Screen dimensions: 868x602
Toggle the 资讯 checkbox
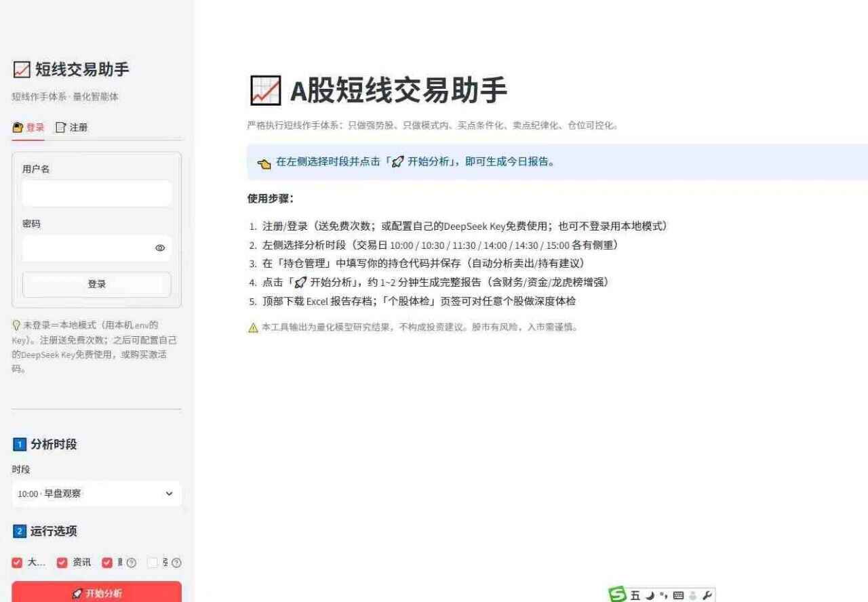[x=62, y=563]
